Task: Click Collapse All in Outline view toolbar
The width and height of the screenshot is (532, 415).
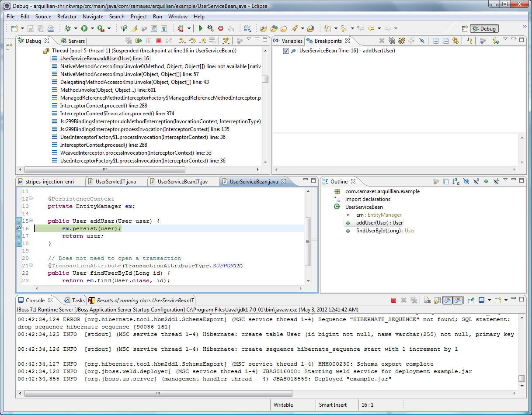Action: click(446, 181)
